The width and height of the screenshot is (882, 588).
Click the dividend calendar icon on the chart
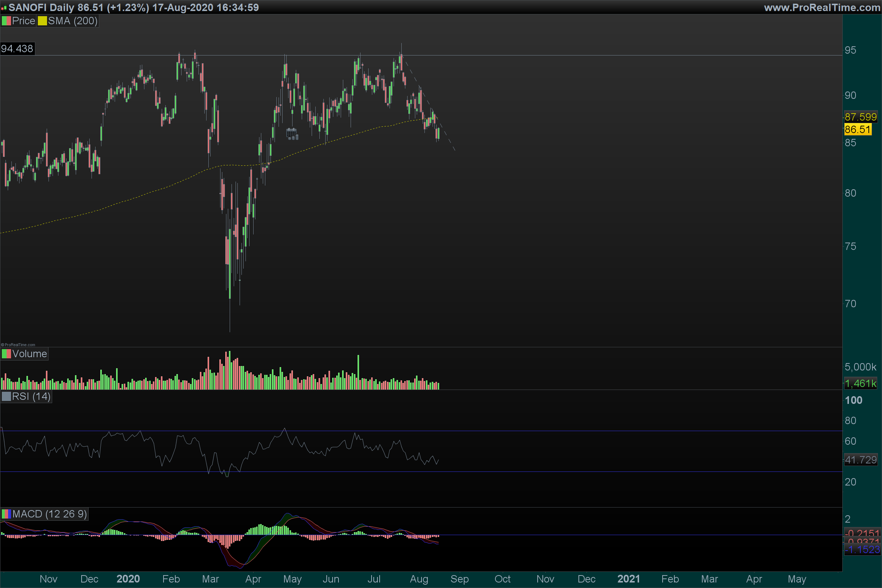(x=292, y=134)
